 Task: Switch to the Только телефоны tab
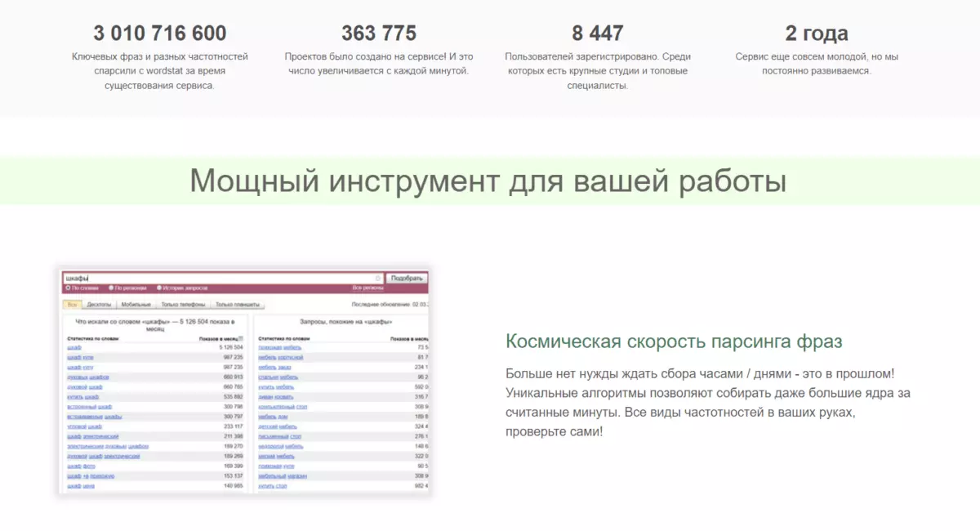tap(183, 304)
